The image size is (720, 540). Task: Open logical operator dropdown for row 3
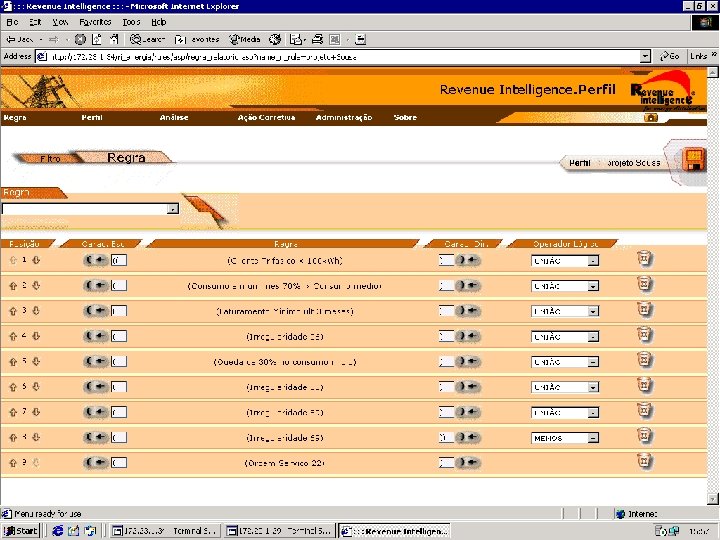coord(593,311)
